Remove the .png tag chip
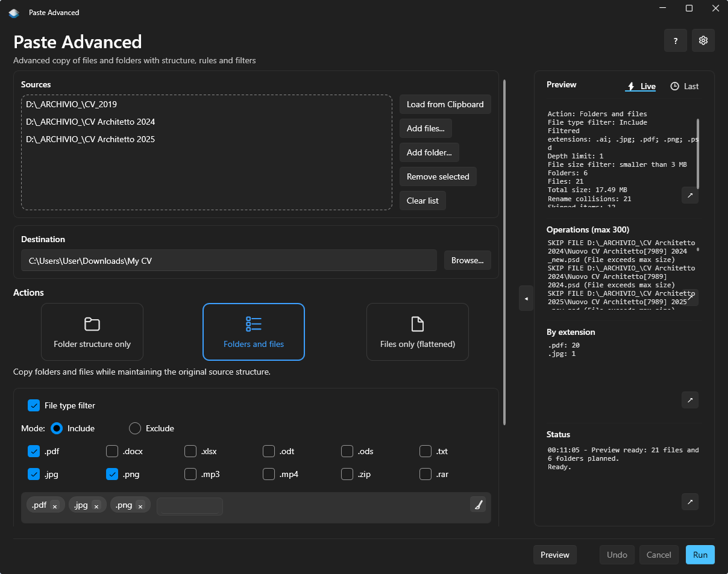Screen dimensions: 728x574 point(140,507)
